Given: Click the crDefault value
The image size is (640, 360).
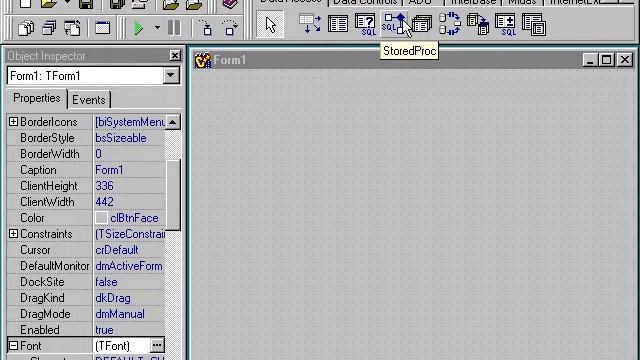Looking at the screenshot, I should point(117,250).
